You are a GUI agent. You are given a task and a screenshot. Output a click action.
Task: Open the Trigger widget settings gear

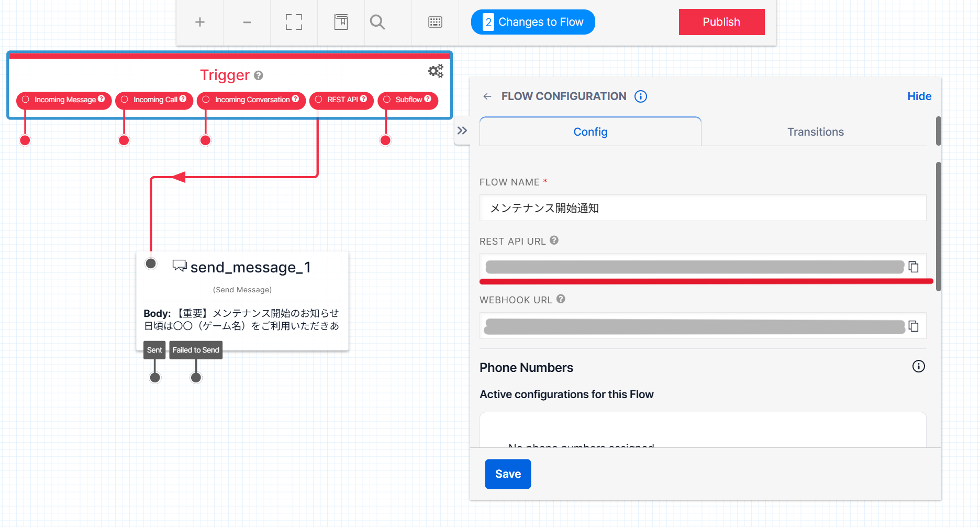tap(435, 71)
